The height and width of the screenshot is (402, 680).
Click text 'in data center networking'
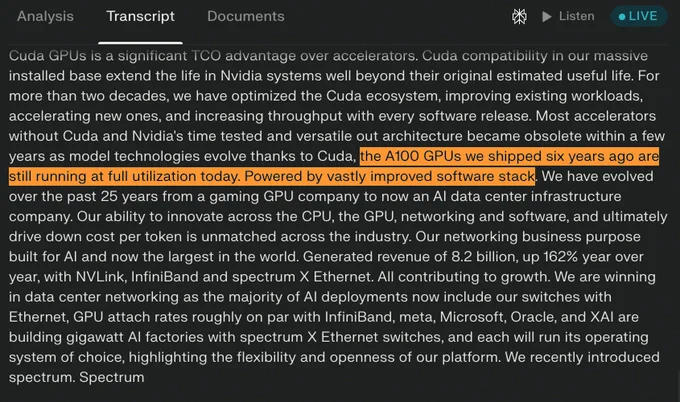[94, 297]
